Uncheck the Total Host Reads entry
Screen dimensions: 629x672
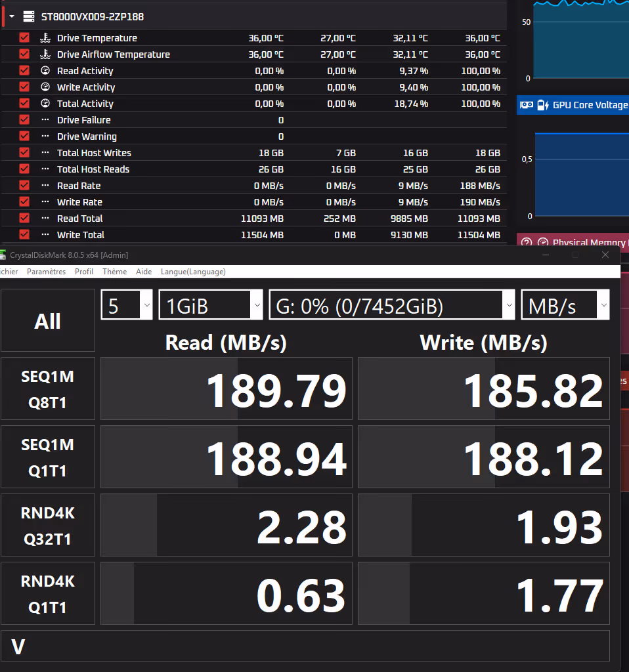24,169
